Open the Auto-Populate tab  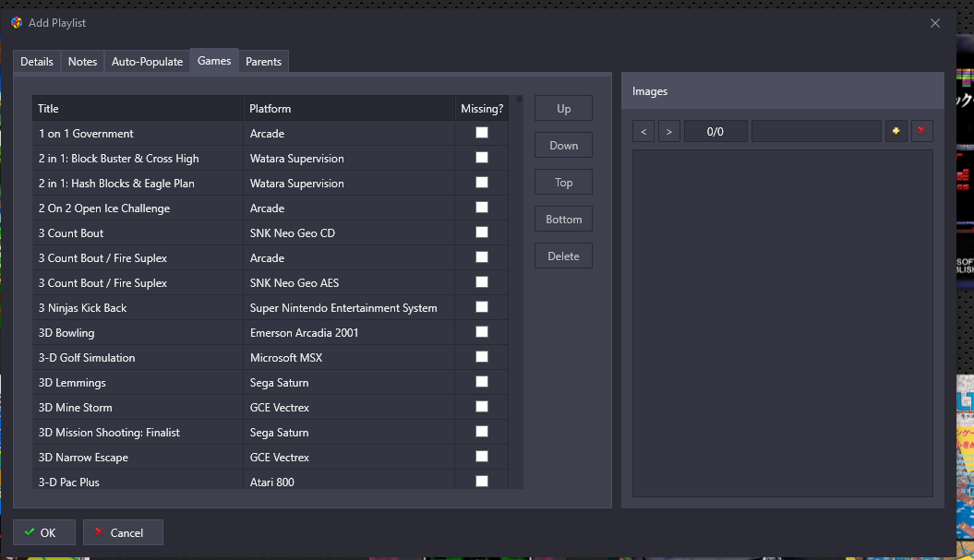147,62
